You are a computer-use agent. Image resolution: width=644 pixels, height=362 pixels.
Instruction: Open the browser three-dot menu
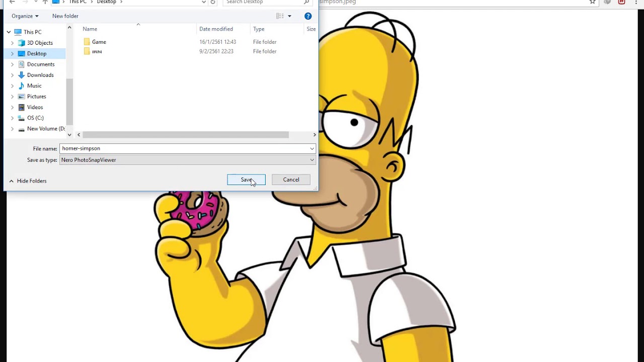[636, 2]
